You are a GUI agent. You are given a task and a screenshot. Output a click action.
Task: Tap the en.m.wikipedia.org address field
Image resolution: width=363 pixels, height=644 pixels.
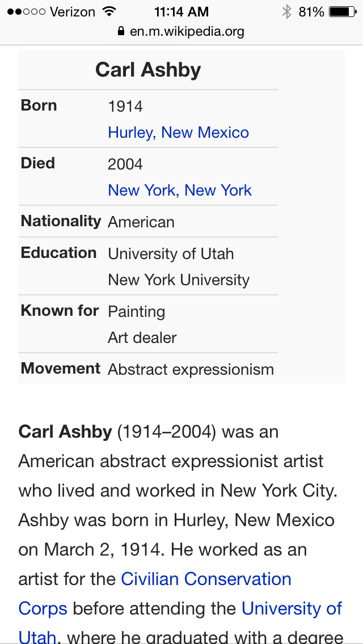(x=187, y=31)
